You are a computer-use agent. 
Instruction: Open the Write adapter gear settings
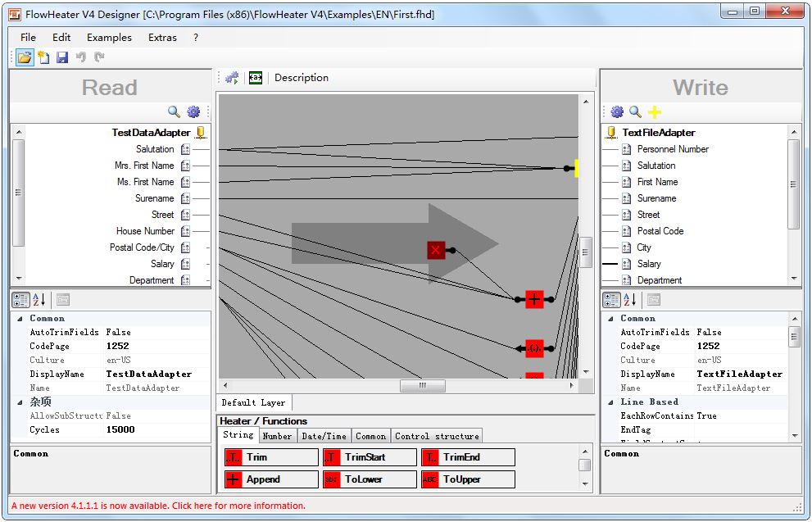[x=617, y=111]
